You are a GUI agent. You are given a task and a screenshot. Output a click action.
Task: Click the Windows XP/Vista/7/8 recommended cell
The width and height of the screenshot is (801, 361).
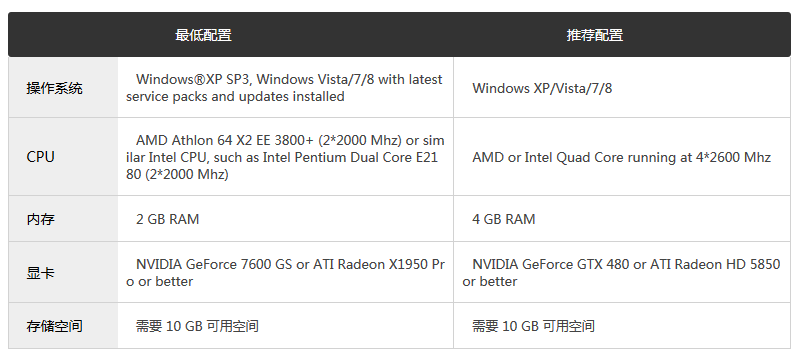point(622,87)
